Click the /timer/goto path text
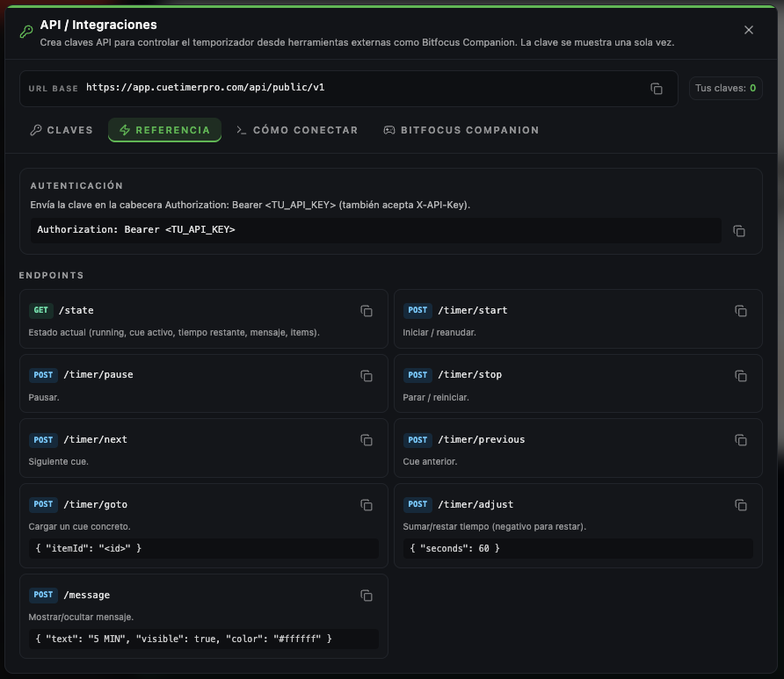784x679 pixels. coord(95,504)
